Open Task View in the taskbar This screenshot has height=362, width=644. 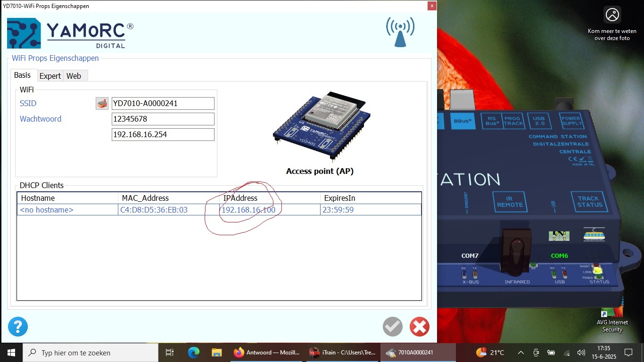(x=170, y=353)
